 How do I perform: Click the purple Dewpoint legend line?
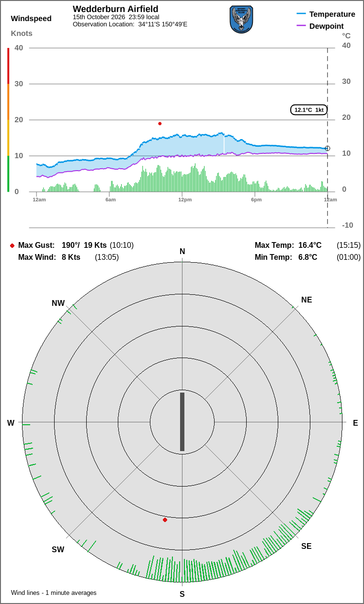click(301, 26)
